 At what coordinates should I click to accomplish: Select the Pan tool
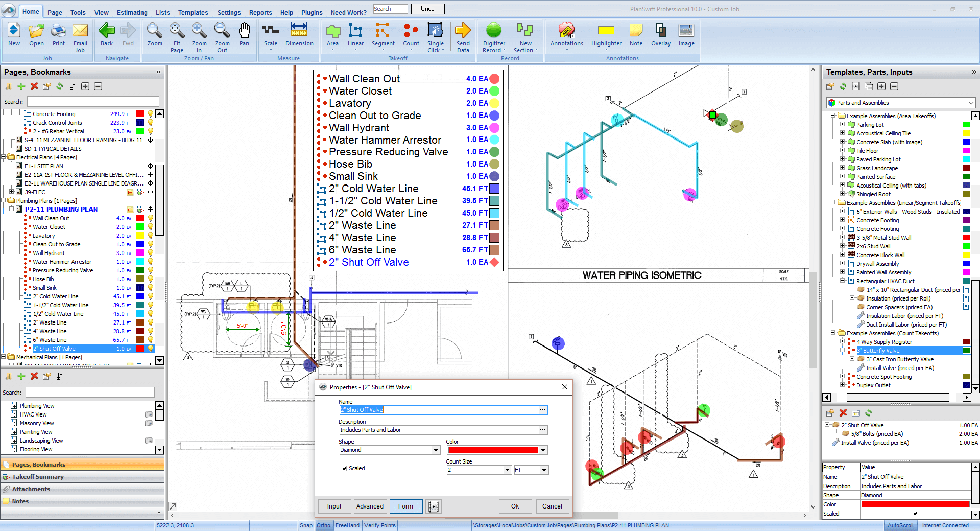click(244, 36)
